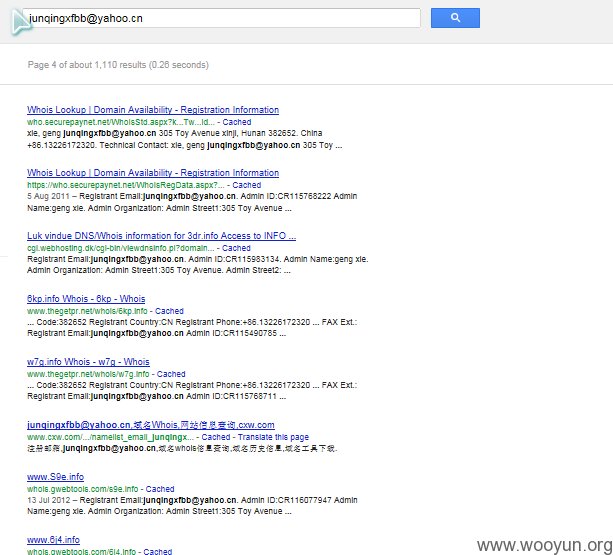The width and height of the screenshot is (613, 555).
Task: Click URL who.securepaynet.net/WhoisStd.aspx green text
Action: click(121, 122)
